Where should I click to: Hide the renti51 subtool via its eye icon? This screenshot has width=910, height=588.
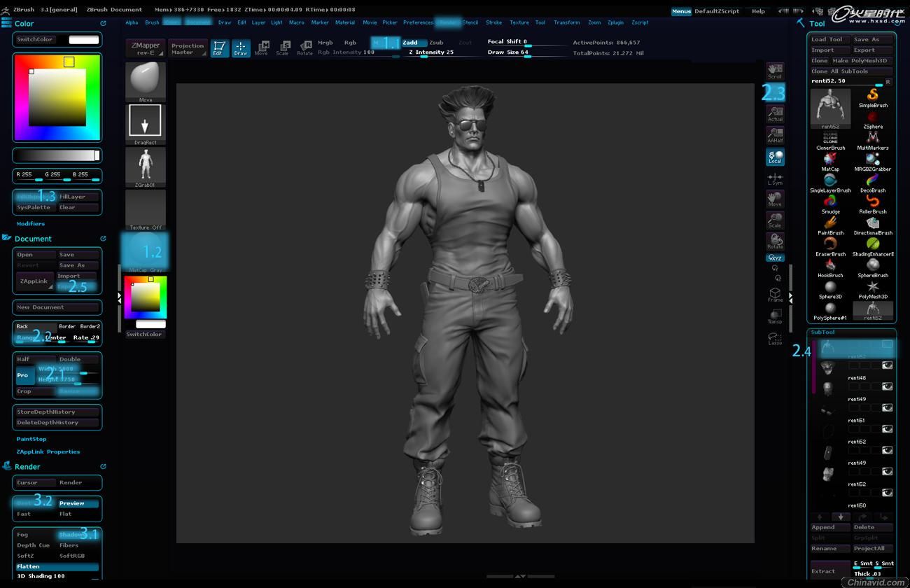(x=887, y=407)
